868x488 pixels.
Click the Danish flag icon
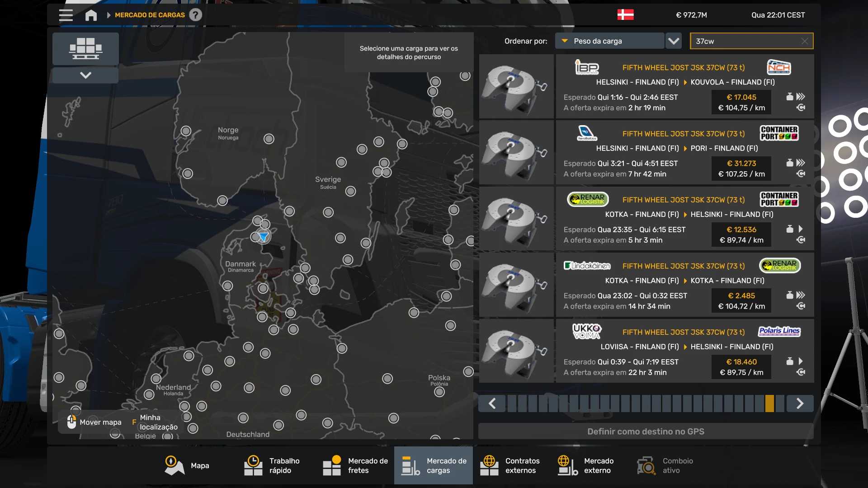625,15
